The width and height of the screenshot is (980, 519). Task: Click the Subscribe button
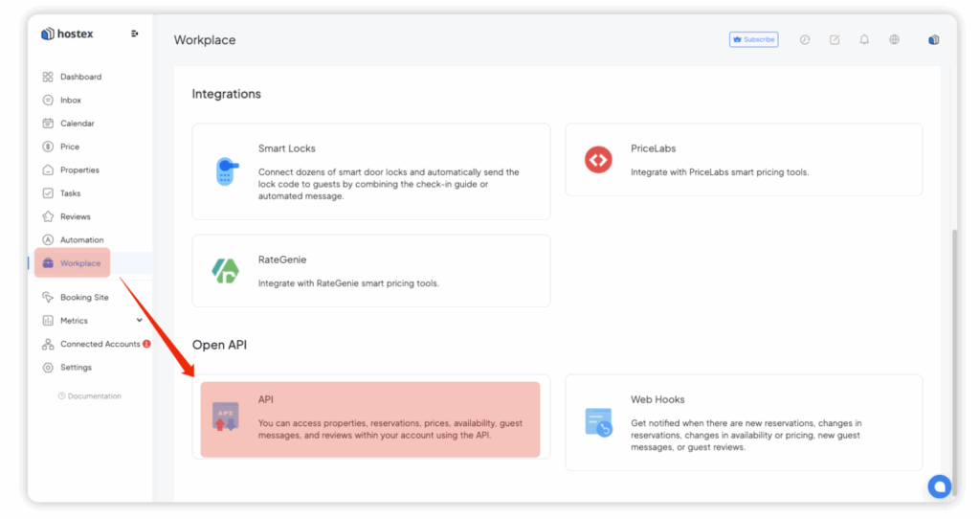(x=753, y=40)
